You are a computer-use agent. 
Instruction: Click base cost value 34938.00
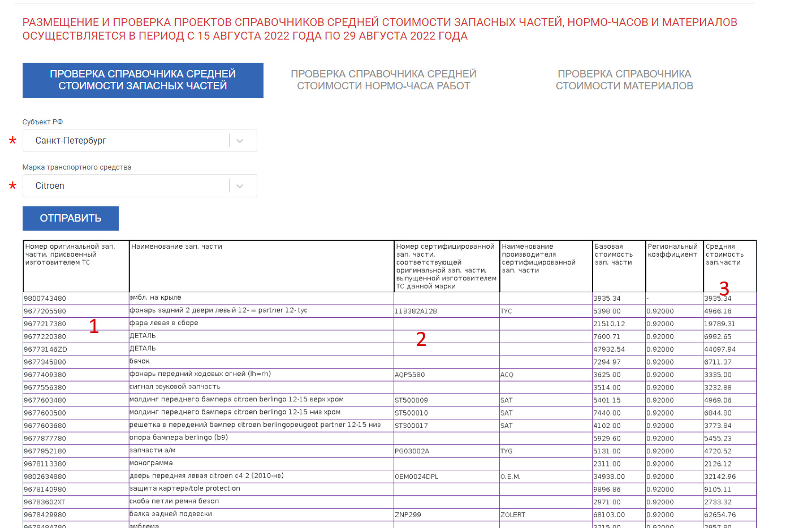[x=609, y=477]
